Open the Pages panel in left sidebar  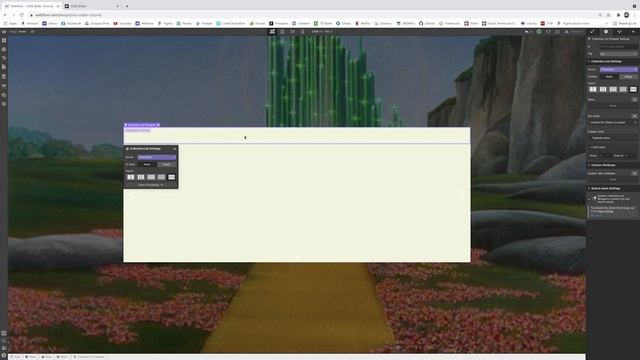(x=4, y=67)
